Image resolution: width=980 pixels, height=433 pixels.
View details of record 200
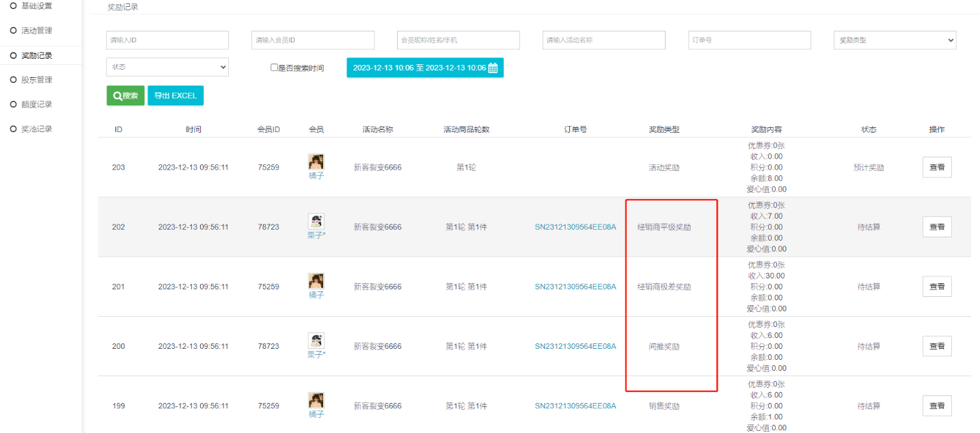[936, 346]
